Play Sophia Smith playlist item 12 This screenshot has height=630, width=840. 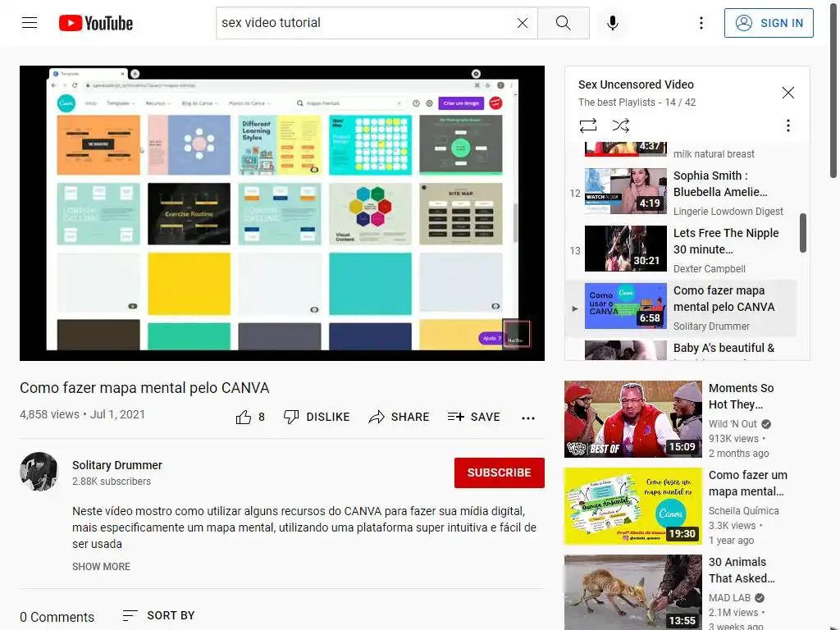[682, 193]
